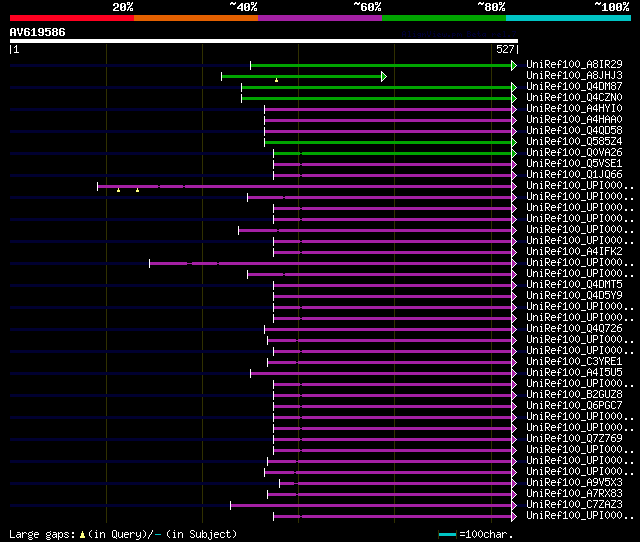Select the query name AV619586
This screenshot has width=640, height=542.
(x=38, y=32)
